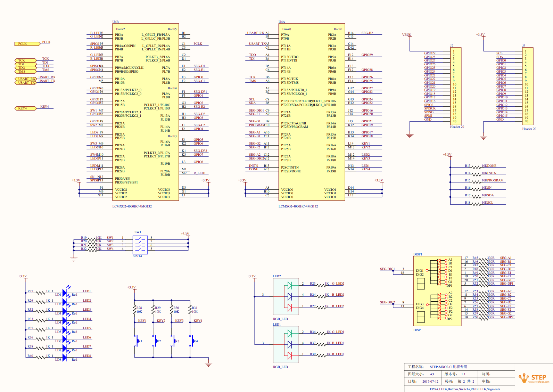Select the TCK yellow port flag
This screenshot has height=392, width=553.
click(x=25, y=60)
